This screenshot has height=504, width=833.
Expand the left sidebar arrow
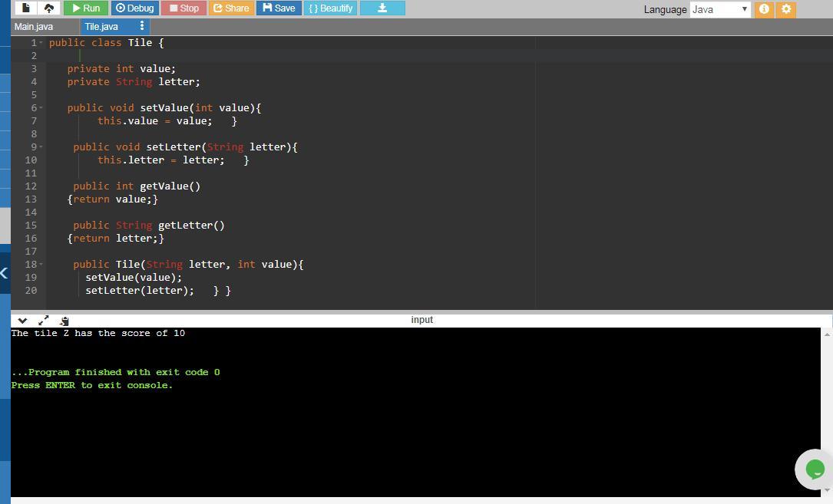click(x=5, y=274)
